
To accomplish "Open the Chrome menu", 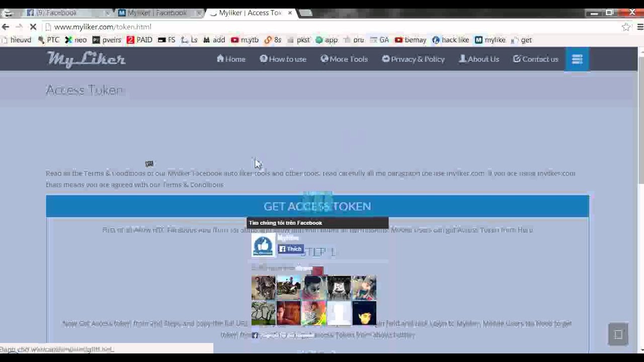I will pos(640,27).
